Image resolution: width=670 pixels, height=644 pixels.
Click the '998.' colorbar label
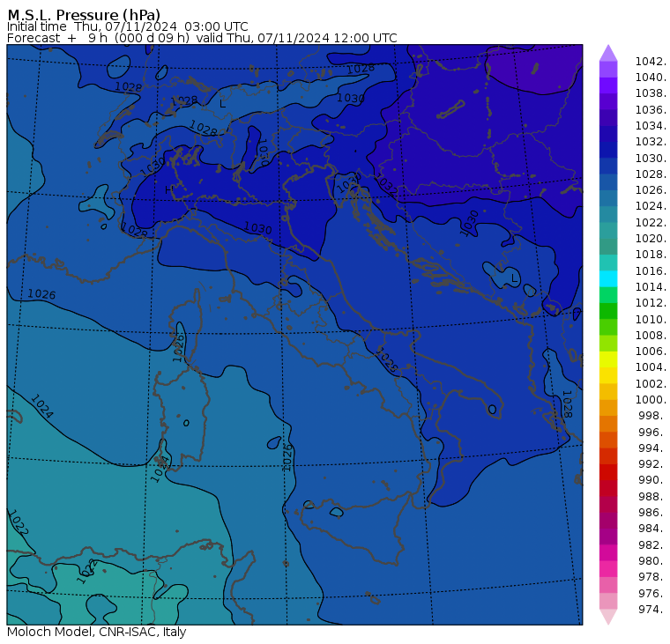point(652,415)
